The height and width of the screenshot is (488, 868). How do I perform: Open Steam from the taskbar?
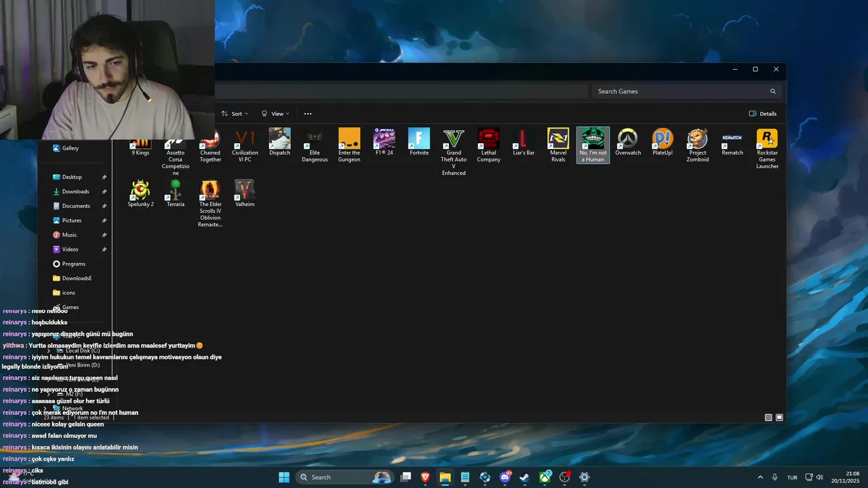click(524, 477)
